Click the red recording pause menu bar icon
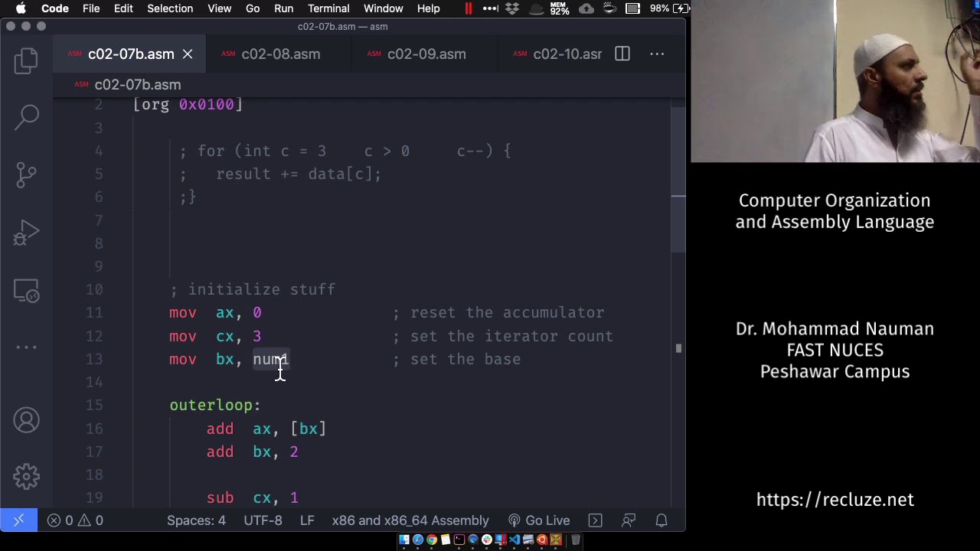This screenshot has height=551, width=980. click(x=468, y=8)
